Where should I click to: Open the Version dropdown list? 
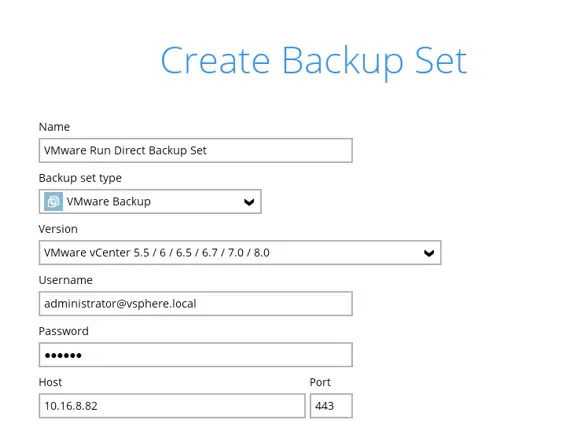[x=240, y=253]
